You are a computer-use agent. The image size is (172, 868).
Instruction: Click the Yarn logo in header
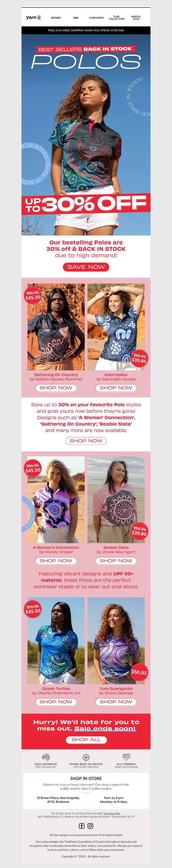coord(34,18)
